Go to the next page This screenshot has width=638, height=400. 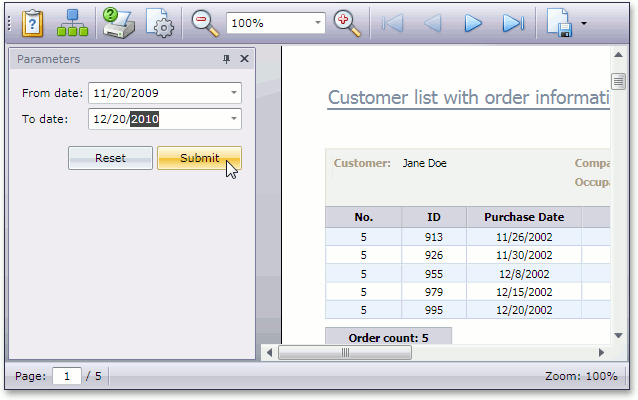coord(473,23)
